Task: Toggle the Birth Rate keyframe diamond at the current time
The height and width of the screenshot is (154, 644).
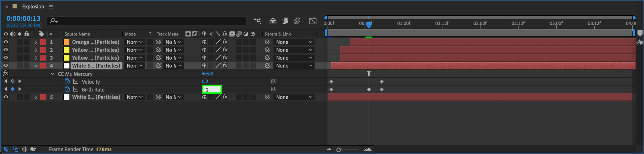Action: coord(13,89)
